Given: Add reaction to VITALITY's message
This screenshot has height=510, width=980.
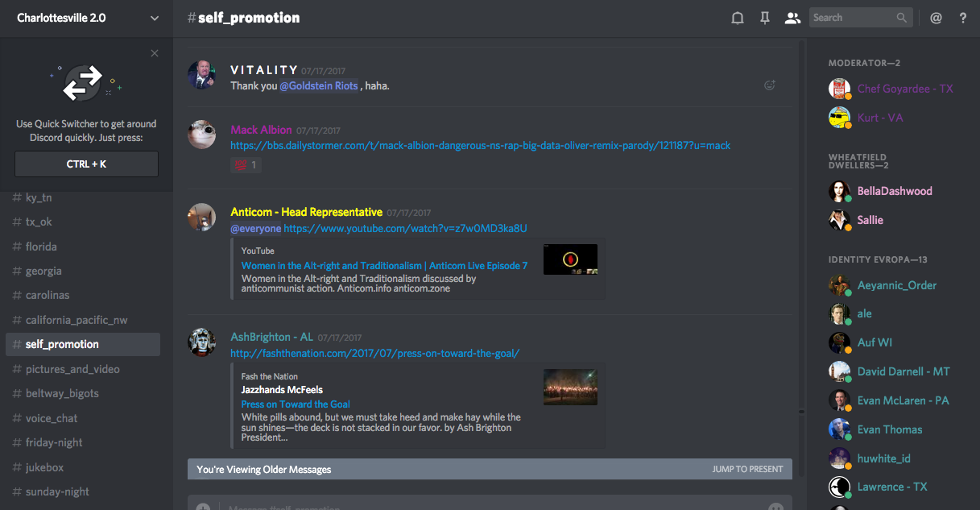Looking at the screenshot, I should point(770,85).
